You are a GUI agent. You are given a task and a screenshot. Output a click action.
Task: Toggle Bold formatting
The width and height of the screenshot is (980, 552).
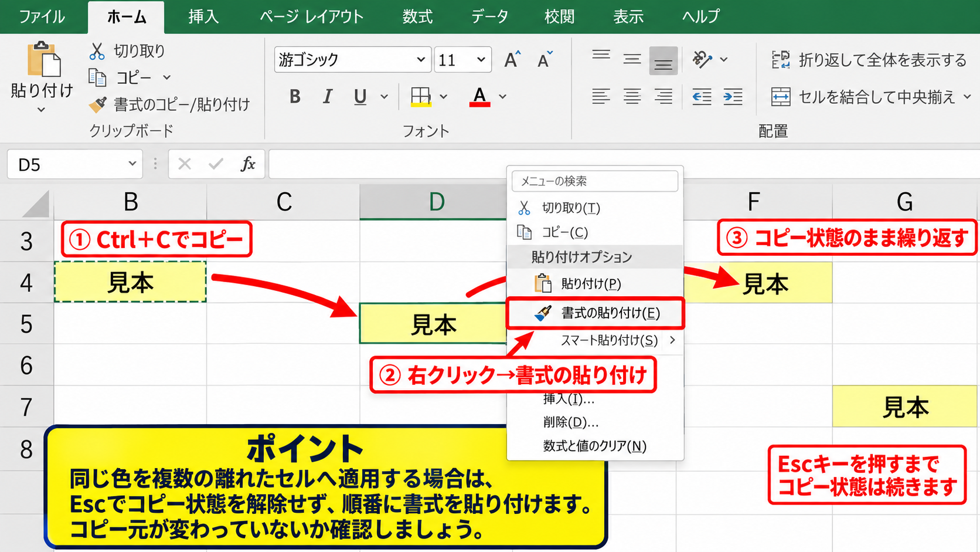295,96
